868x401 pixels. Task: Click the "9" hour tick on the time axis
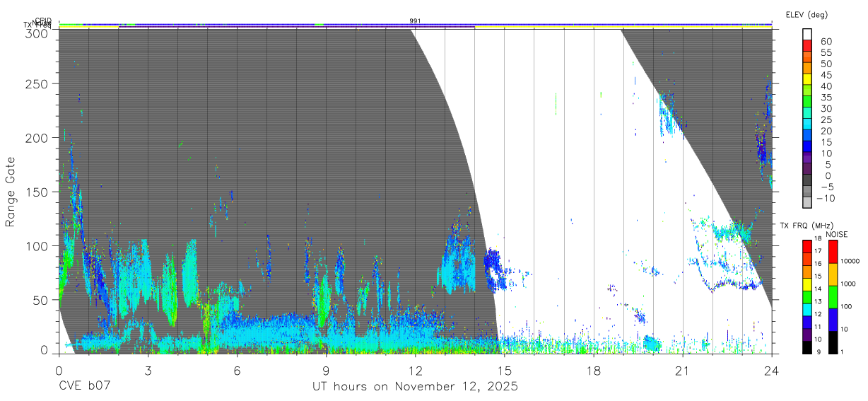[326, 371]
